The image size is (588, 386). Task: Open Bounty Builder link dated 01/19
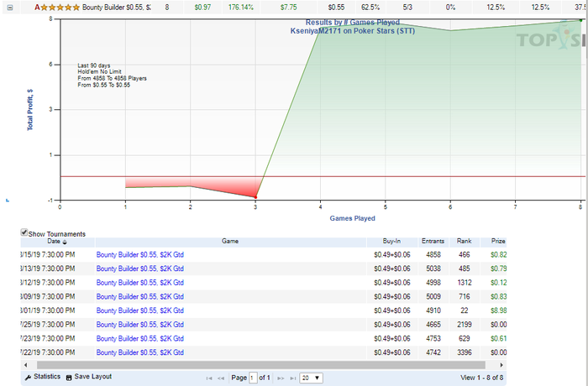[140, 310]
